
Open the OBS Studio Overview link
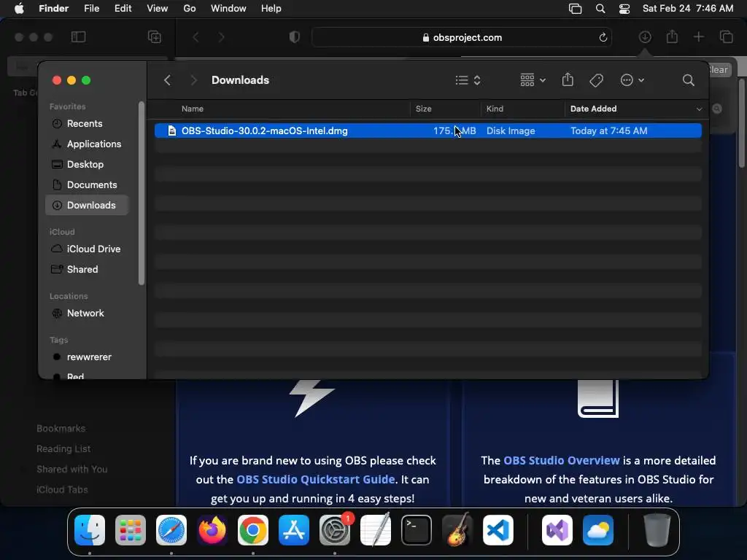click(x=562, y=461)
